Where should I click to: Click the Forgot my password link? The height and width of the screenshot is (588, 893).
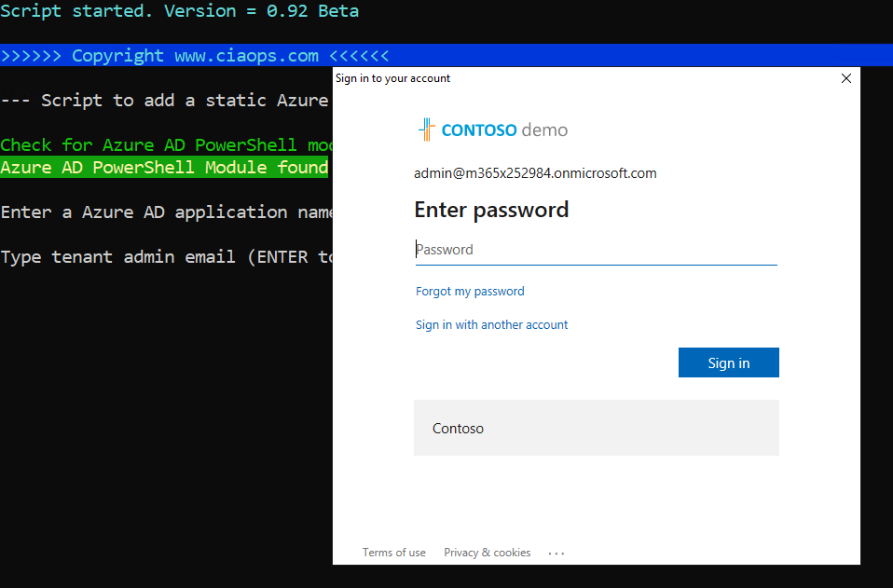[470, 292]
